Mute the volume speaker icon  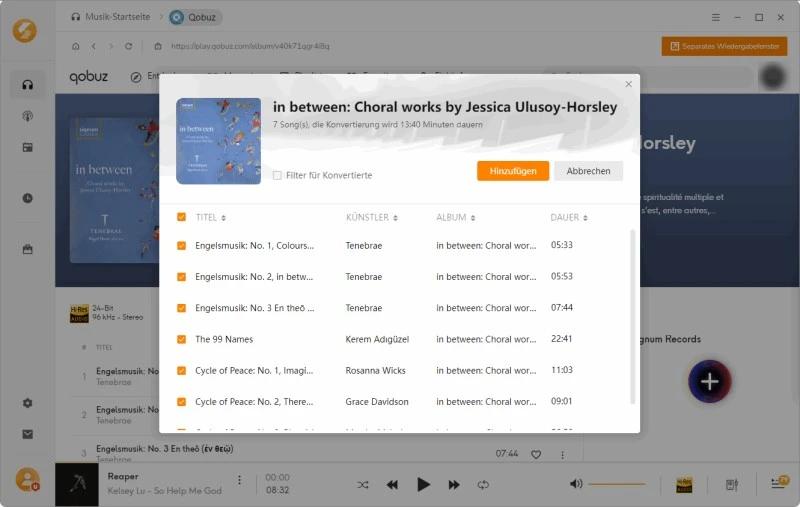pos(576,484)
